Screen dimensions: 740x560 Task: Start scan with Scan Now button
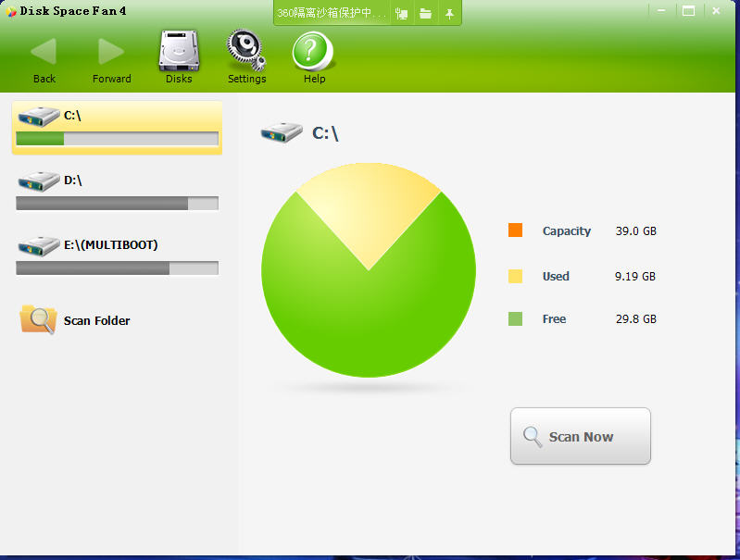click(x=581, y=436)
